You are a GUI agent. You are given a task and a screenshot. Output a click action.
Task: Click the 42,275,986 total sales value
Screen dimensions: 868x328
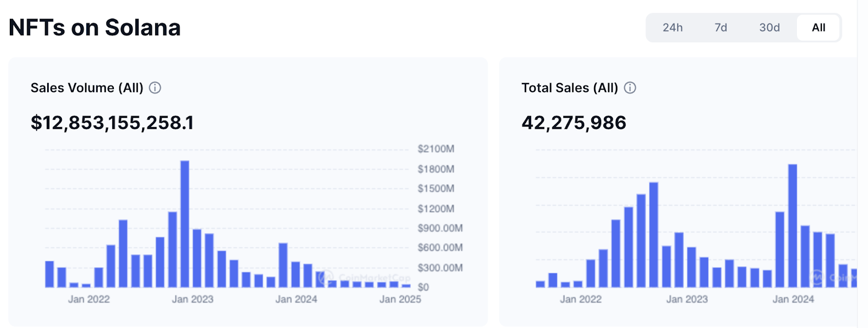tap(574, 123)
